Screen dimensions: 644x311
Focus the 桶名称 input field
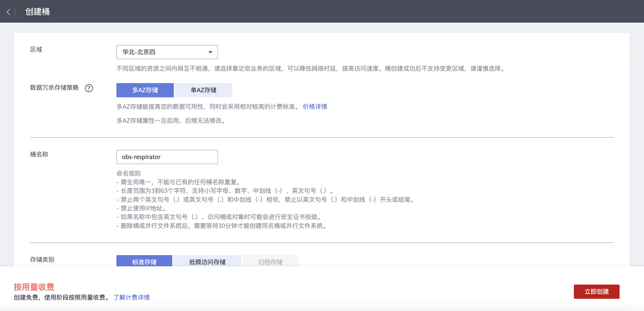(x=167, y=157)
